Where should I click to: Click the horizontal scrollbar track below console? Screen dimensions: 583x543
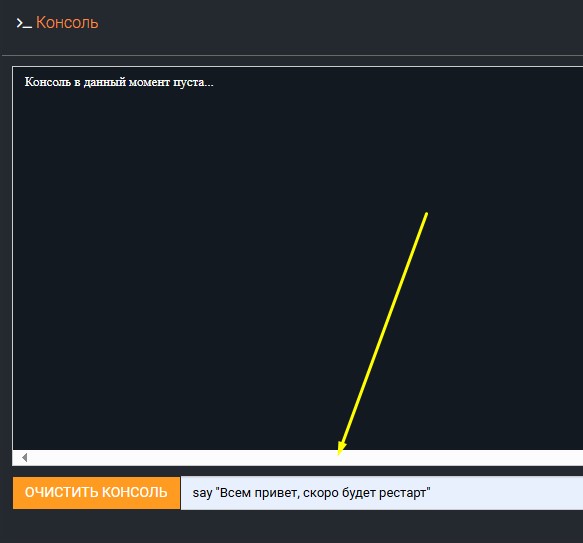click(297, 457)
